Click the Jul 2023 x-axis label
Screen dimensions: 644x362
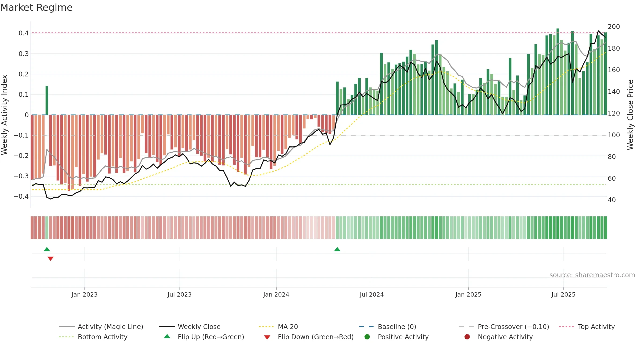coord(180,295)
